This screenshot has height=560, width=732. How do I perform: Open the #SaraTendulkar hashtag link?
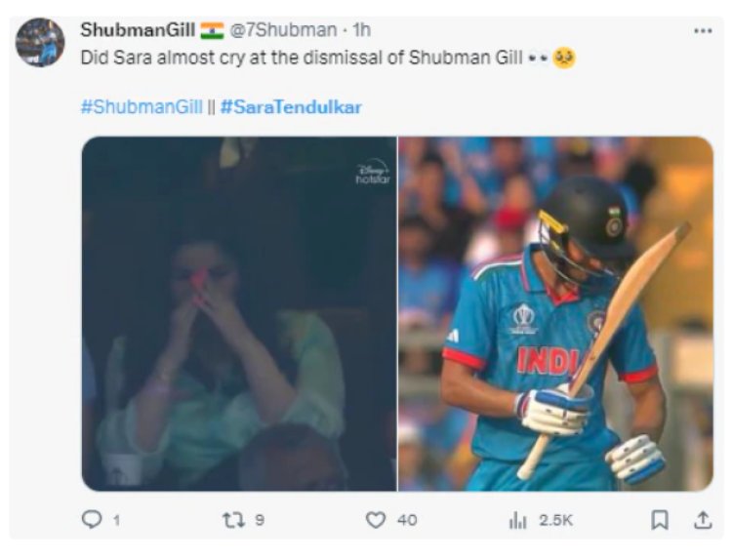pyautogui.click(x=291, y=107)
